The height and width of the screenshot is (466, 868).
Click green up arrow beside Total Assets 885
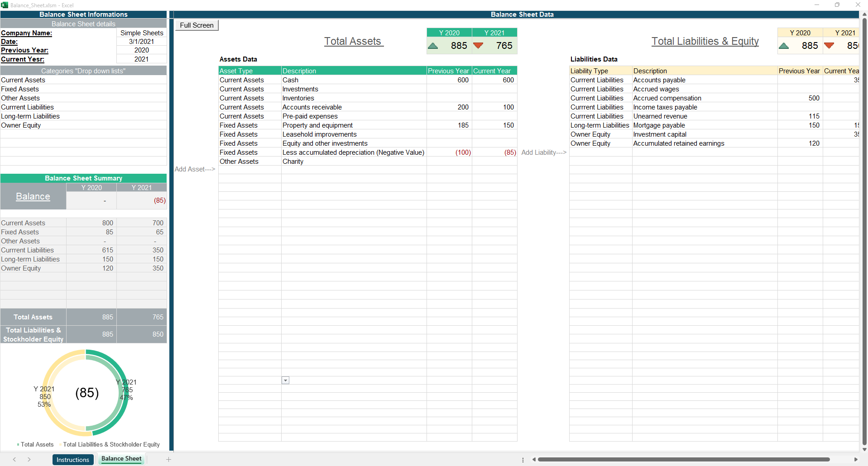pos(433,46)
